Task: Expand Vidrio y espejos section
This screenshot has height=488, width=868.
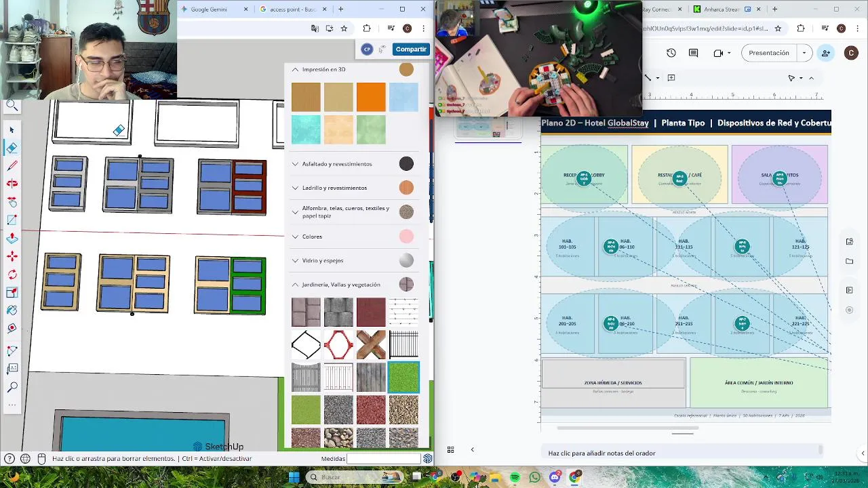Action: pos(295,260)
